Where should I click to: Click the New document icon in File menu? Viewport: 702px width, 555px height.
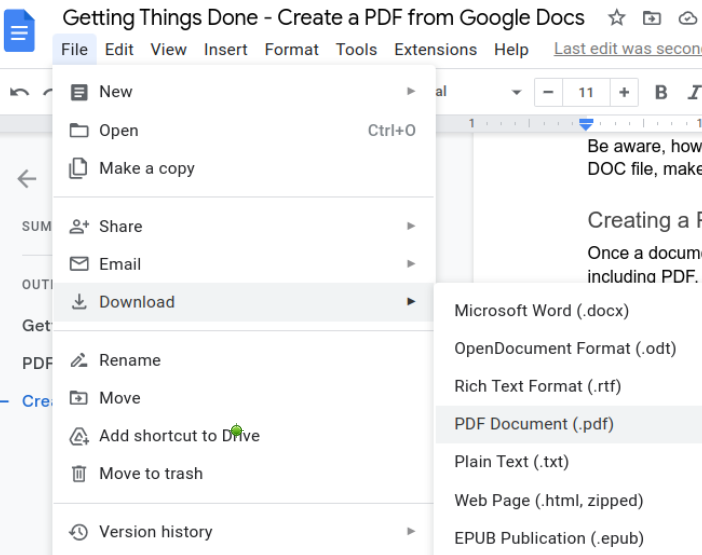79,92
